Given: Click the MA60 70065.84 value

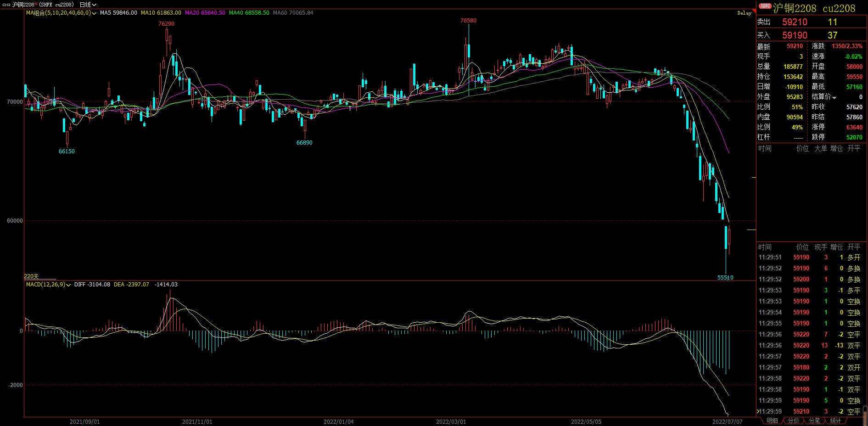Looking at the screenshot, I should pos(293,13).
